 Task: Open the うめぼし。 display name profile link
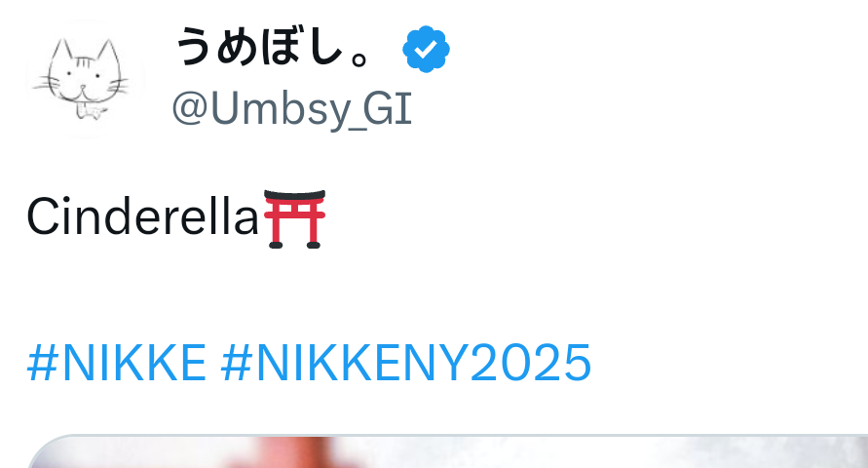(x=273, y=49)
